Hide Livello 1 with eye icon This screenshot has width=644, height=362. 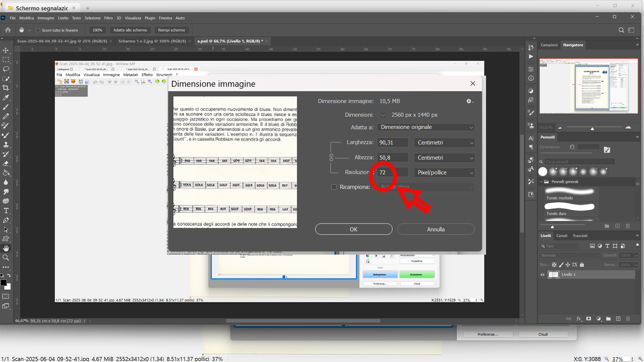(542, 275)
